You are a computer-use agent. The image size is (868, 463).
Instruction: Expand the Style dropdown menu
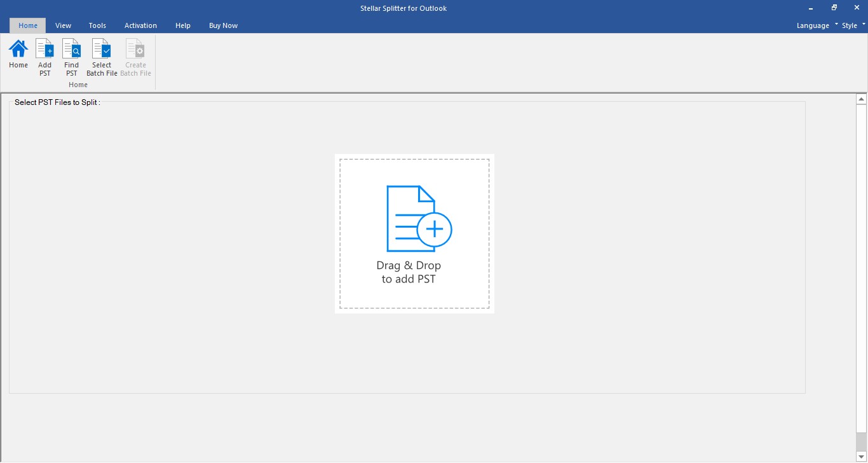[853, 25]
